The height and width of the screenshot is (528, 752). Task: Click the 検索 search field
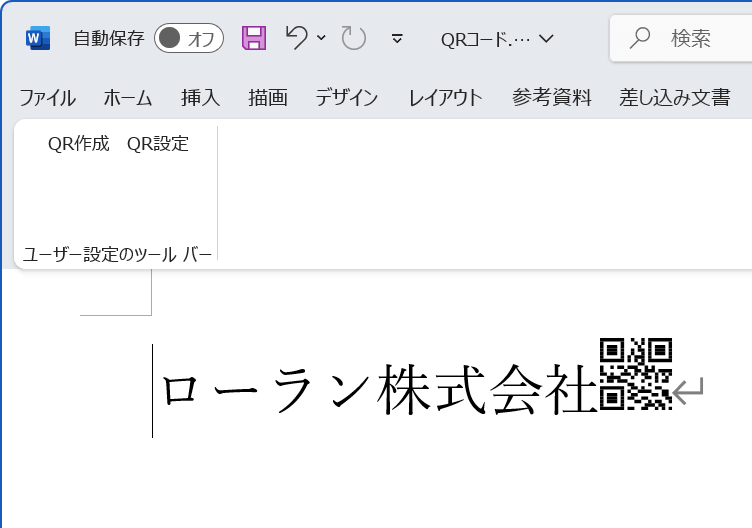tap(681, 38)
